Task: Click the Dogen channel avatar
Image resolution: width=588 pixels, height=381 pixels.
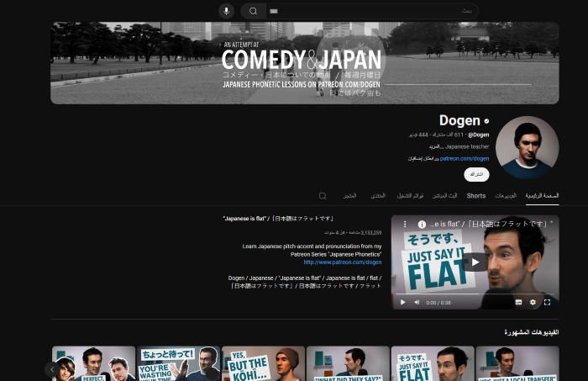Action: pos(527,147)
